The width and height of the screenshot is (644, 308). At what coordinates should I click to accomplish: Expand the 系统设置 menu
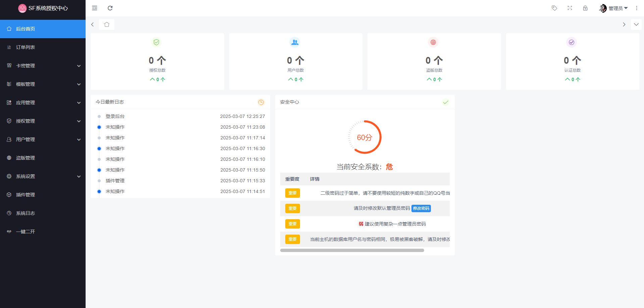[x=43, y=176]
